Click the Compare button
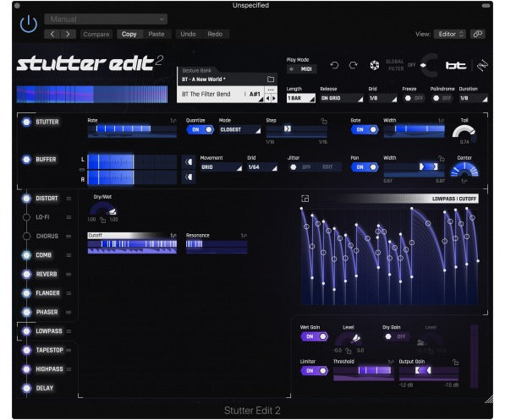The height and width of the screenshot is (420, 505). coord(96,34)
